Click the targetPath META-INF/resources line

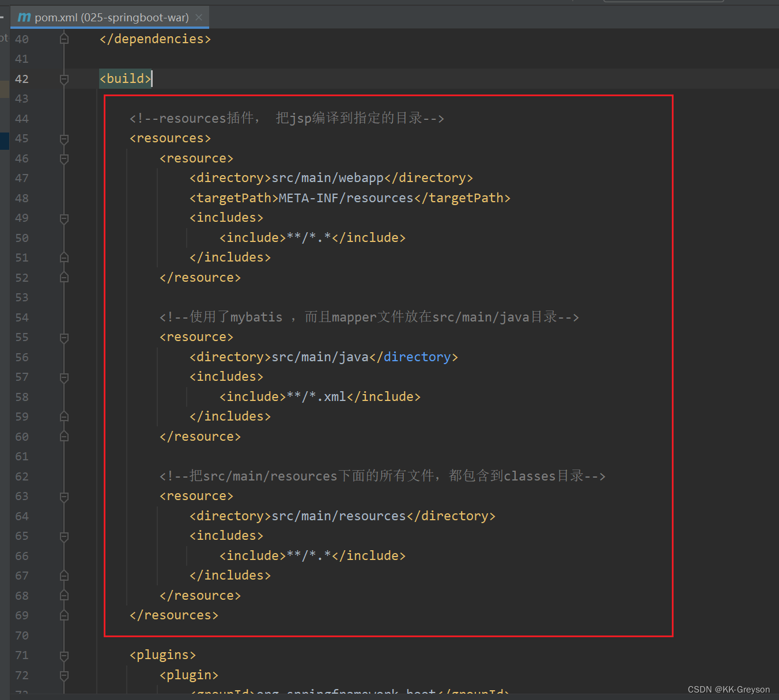[x=350, y=198]
